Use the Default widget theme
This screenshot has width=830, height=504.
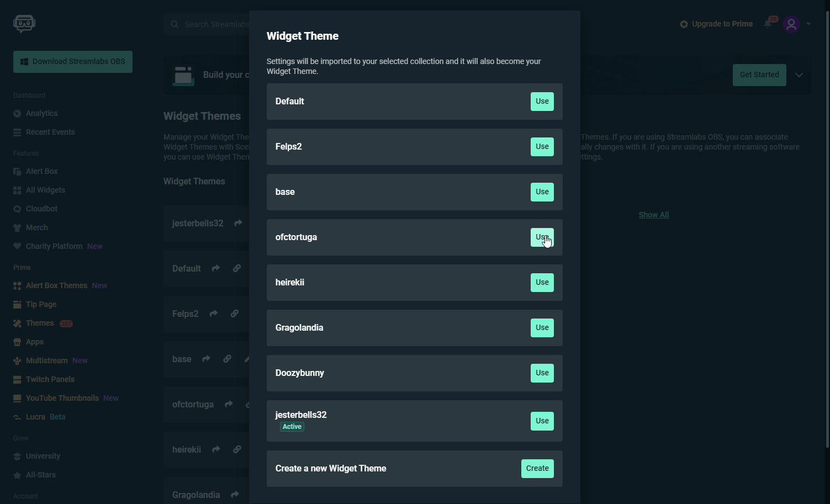point(542,102)
